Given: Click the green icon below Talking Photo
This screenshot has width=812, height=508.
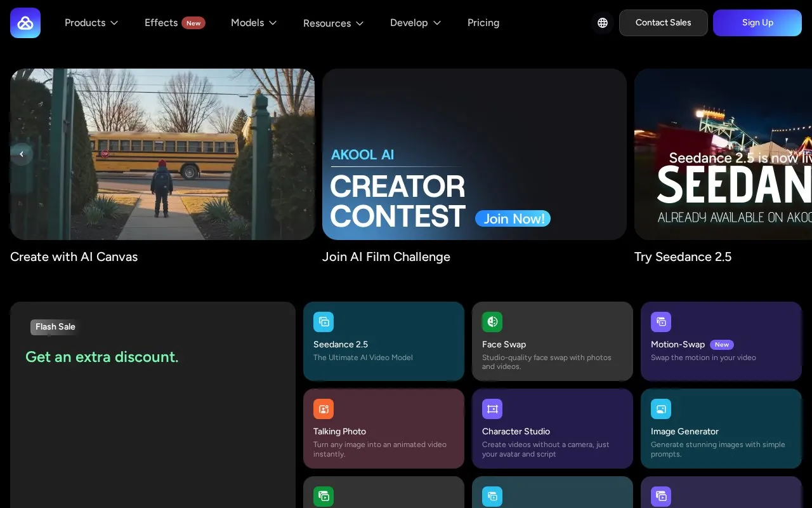Looking at the screenshot, I should pos(324,497).
